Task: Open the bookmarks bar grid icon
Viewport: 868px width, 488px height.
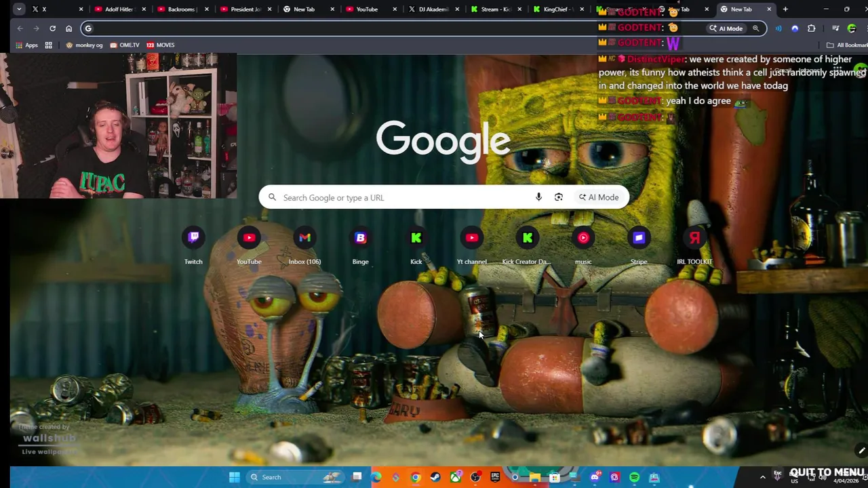Action: [x=48, y=45]
